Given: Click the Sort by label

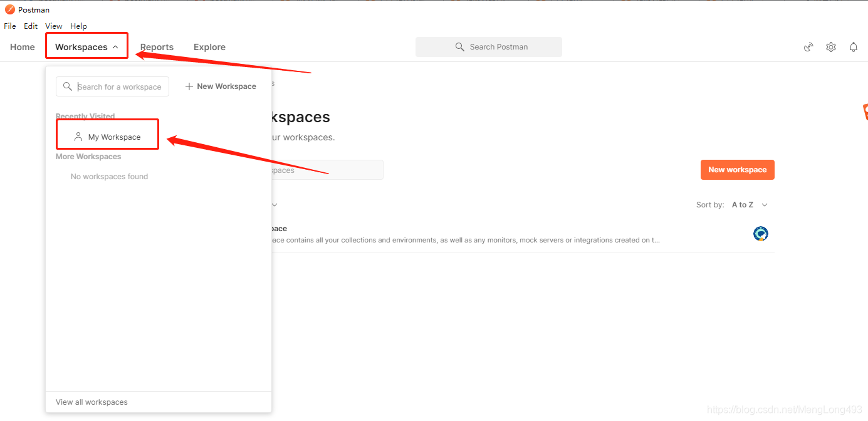Looking at the screenshot, I should coord(710,205).
